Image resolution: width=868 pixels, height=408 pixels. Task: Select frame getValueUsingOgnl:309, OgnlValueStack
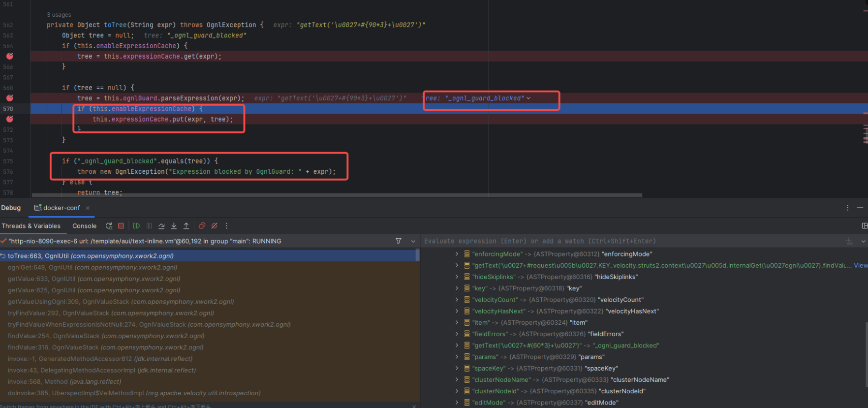[209, 302]
